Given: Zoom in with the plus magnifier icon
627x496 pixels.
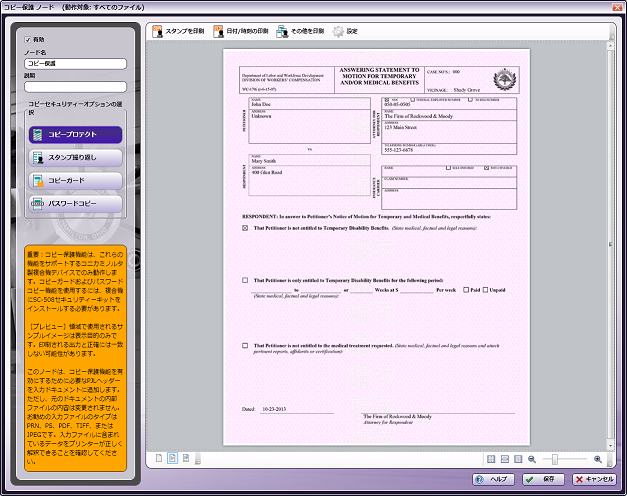Looking at the screenshot, I should 598,459.
